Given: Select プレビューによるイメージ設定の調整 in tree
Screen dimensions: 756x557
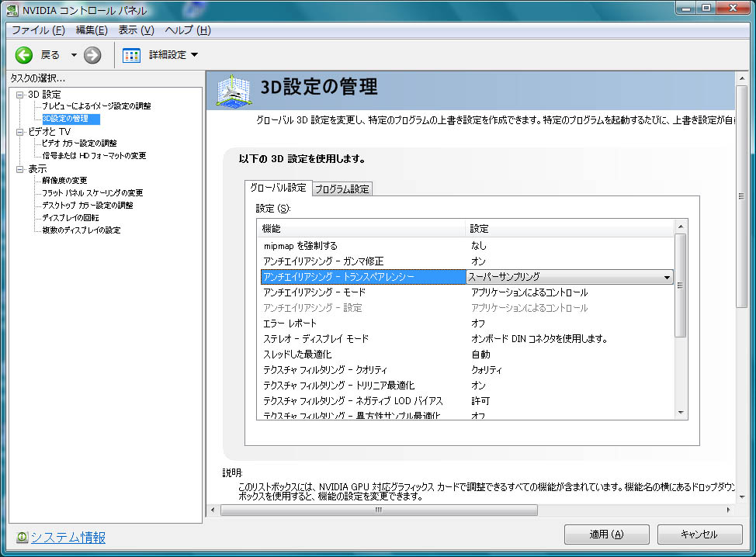Looking at the screenshot, I should point(96,106).
